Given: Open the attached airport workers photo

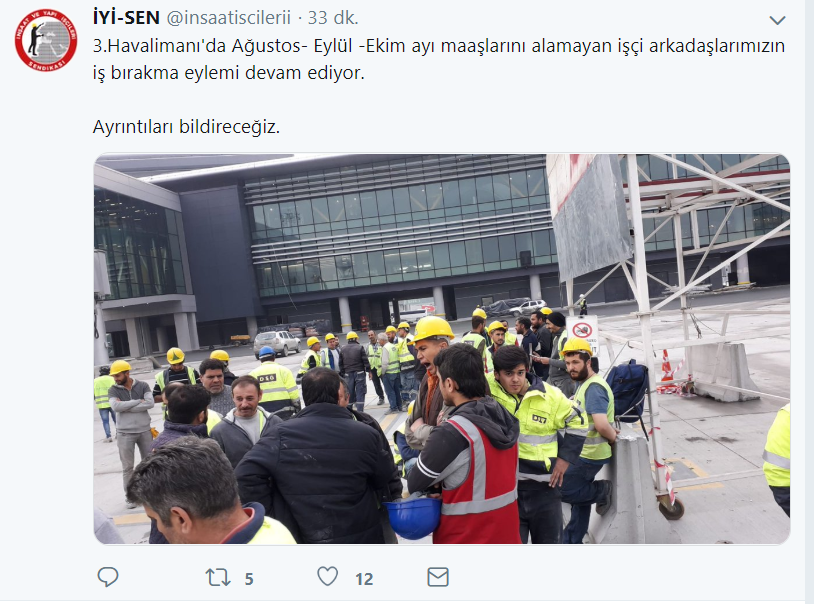Looking at the screenshot, I should pyautogui.click(x=442, y=349).
